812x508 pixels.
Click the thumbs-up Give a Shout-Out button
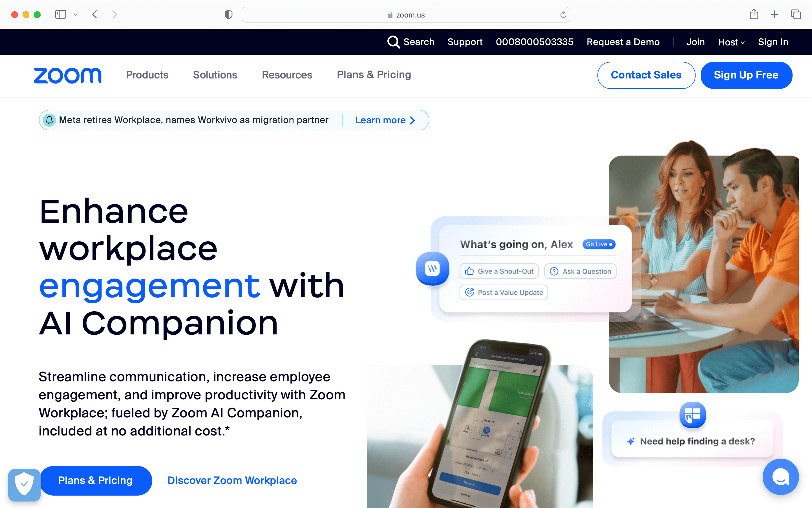499,271
